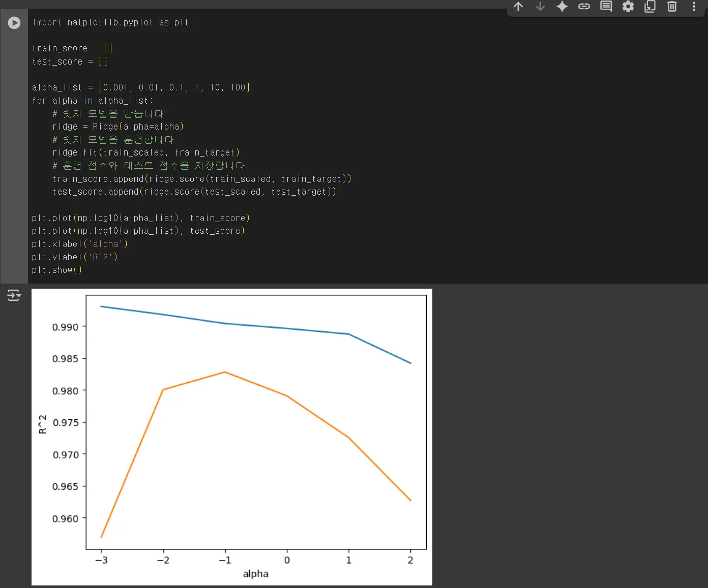Click the comment '# 릿지 모델을 훈련합니다'

113,139
